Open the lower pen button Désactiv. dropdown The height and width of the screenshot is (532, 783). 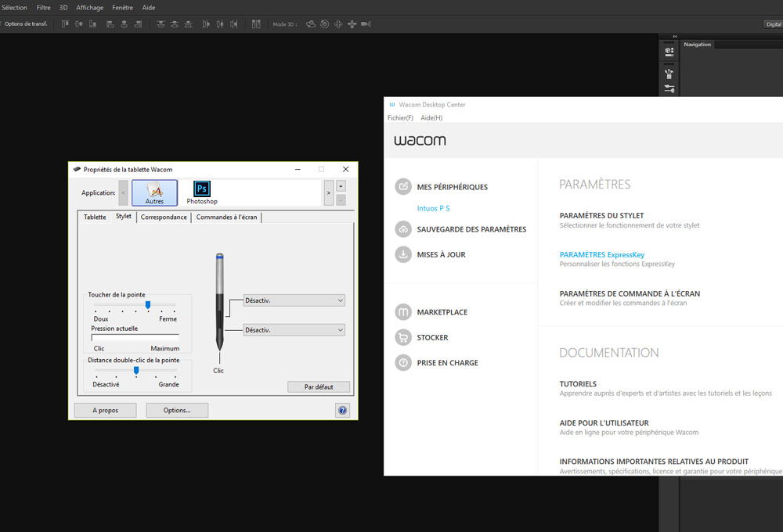294,329
